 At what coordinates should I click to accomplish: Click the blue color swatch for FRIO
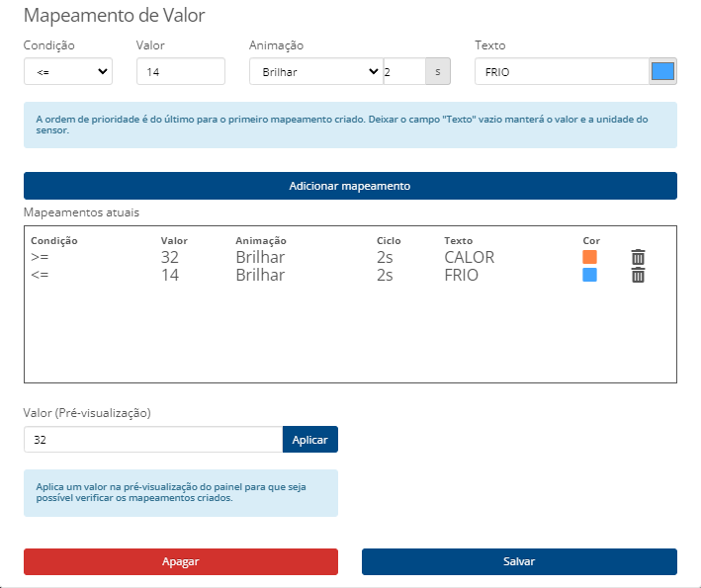point(590,275)
